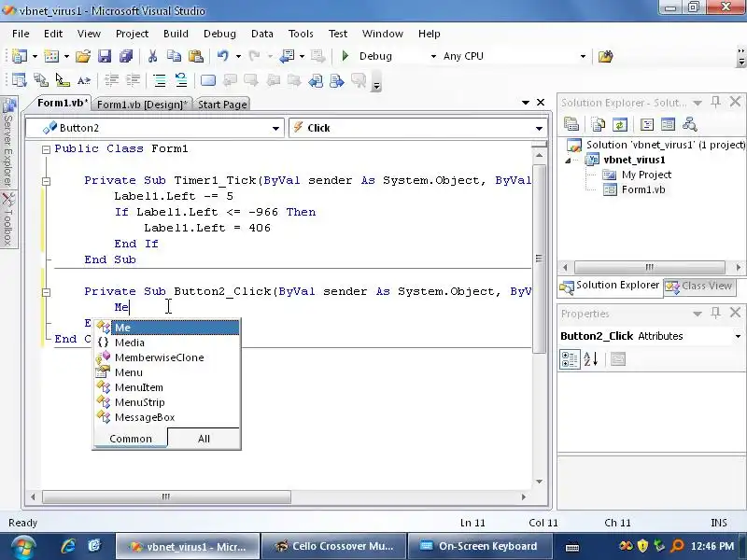Screen dimensions: 747x560
Task: Click View Code icon in Solution Explorer
Action: click(647, 124)
